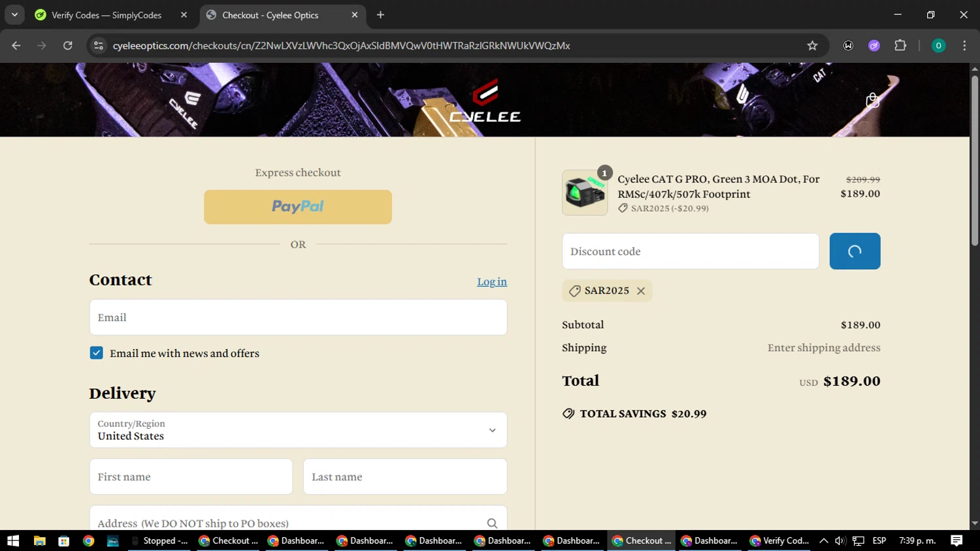Open File Explorer from the taskbar
Viewport: 980px width, 551px height.
pyautogui.click(x=39, y=541)
